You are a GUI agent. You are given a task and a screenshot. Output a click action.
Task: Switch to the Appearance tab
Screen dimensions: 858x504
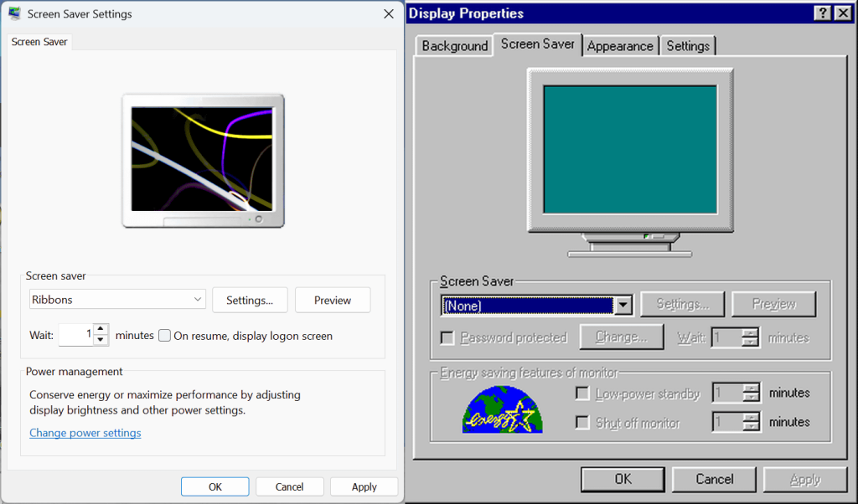pos(619,46)
